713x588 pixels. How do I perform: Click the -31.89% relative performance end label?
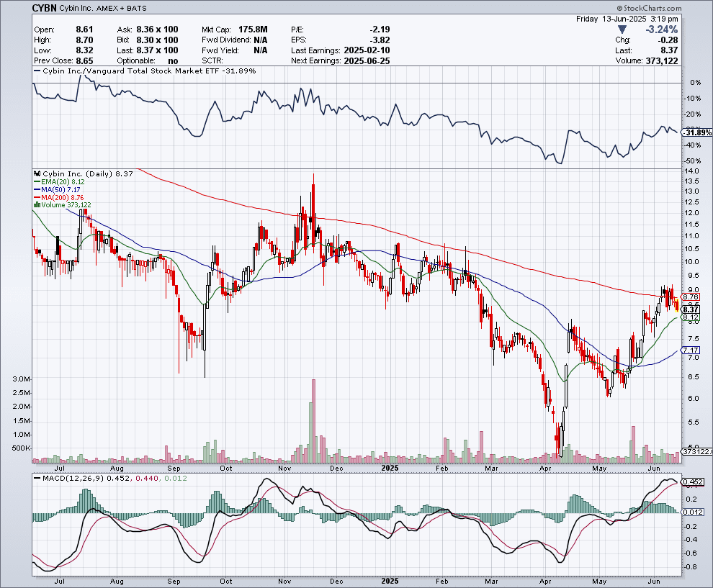tap(697, 132)
